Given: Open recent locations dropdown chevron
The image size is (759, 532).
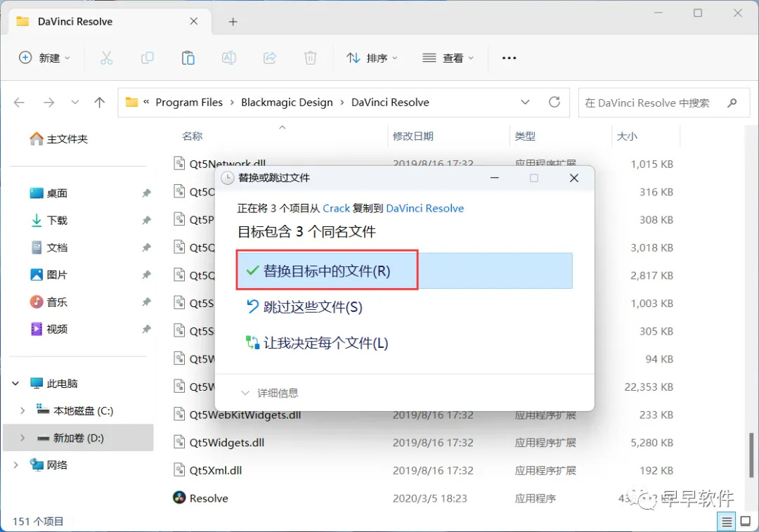Looking at the screenshot, I should click(x=74, y=102).
